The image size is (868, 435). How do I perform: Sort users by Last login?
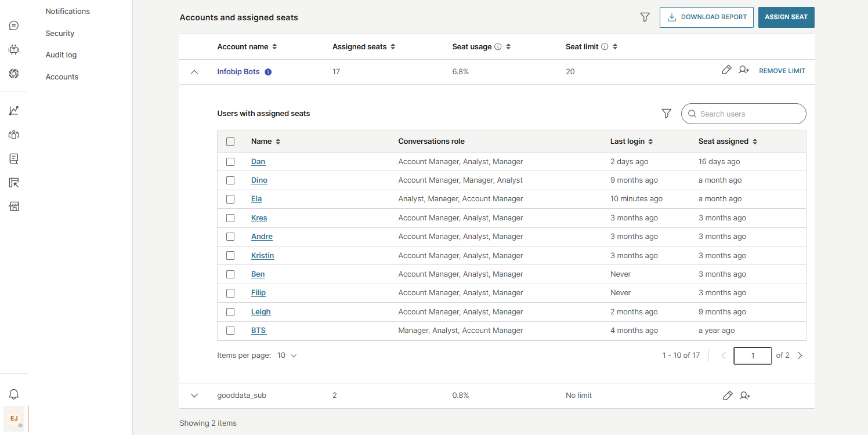[650, 142]
